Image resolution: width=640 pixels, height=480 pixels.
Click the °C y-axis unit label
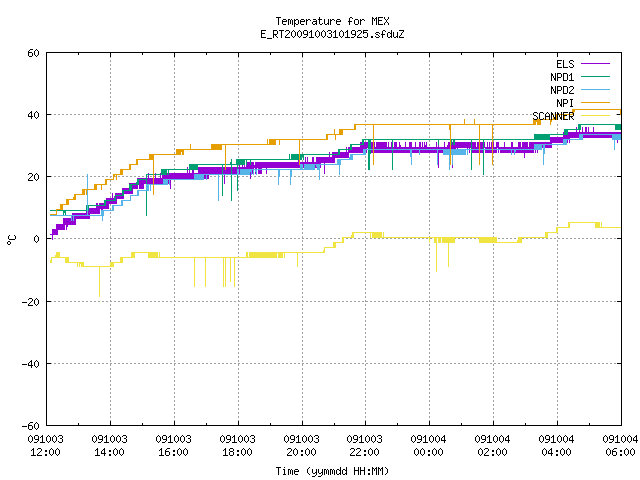(x=11, y=240)
